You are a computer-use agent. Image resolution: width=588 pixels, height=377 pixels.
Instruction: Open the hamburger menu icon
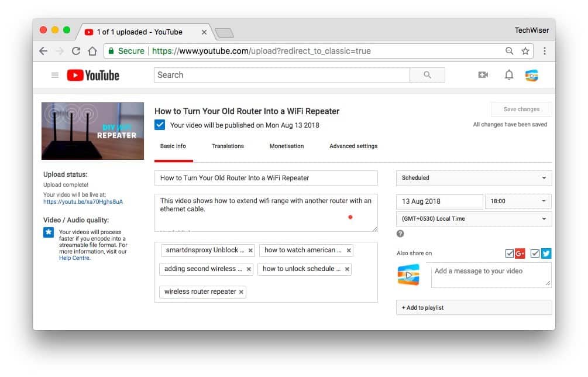coord(54,75)
